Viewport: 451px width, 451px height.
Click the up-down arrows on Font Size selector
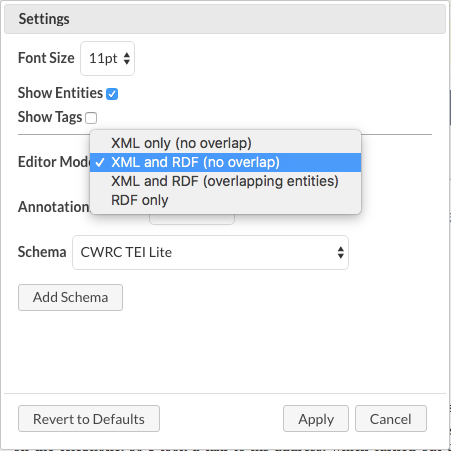point(127,59)
